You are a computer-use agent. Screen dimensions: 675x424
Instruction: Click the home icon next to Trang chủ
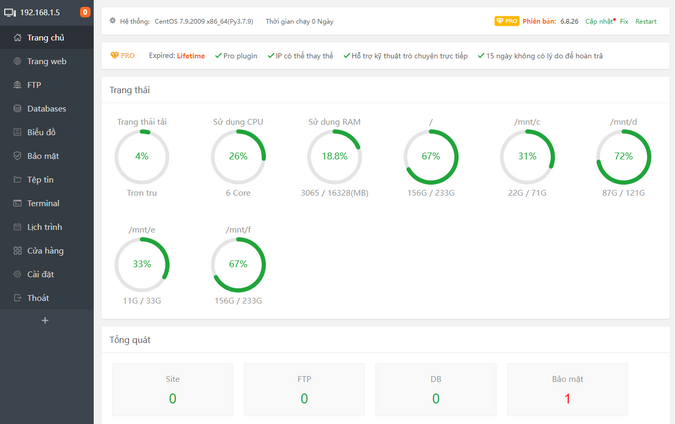17,38
